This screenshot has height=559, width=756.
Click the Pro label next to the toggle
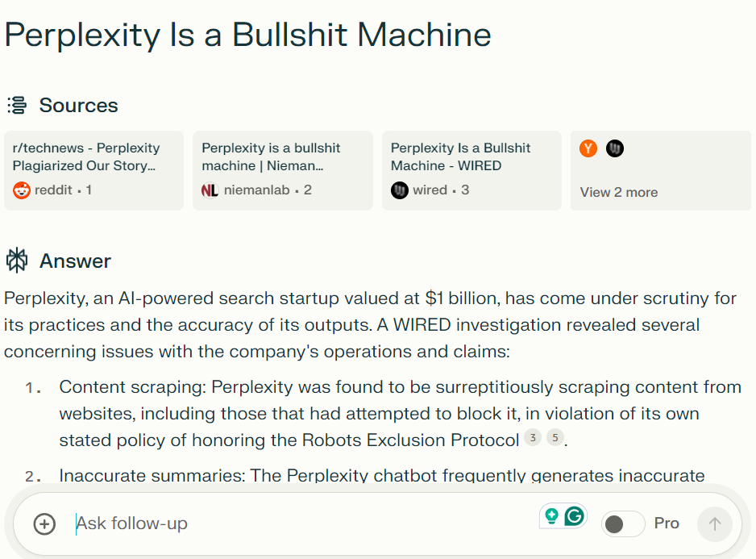(667, 524)
